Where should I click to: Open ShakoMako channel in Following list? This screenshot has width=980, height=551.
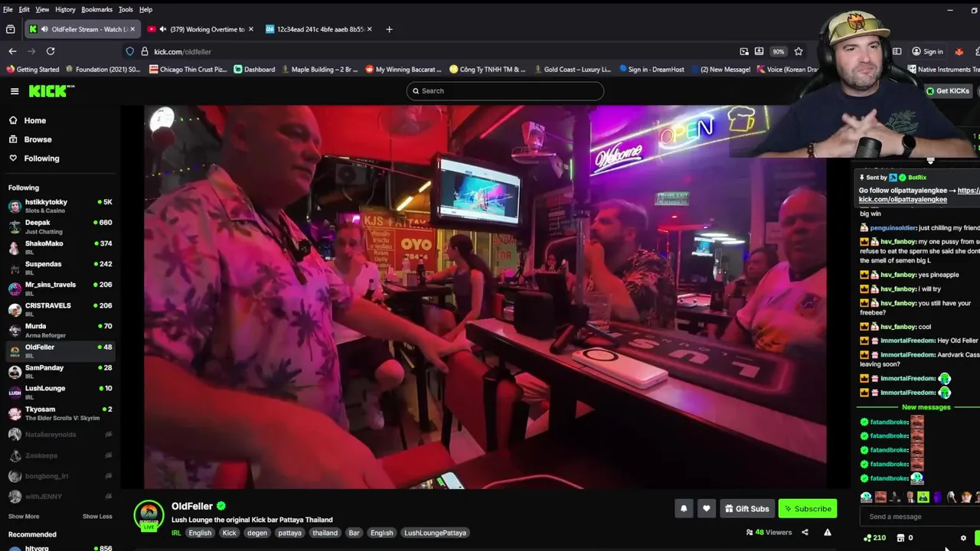point(60,247)
